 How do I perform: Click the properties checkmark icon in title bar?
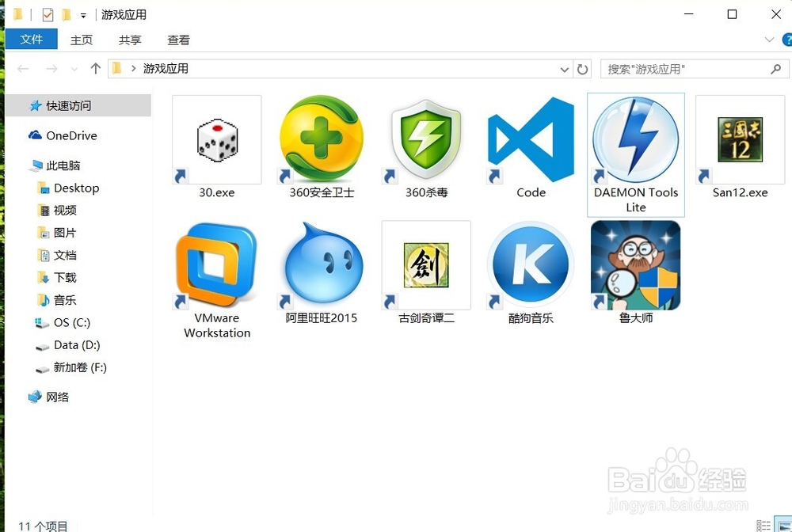[x=48, y=14]
